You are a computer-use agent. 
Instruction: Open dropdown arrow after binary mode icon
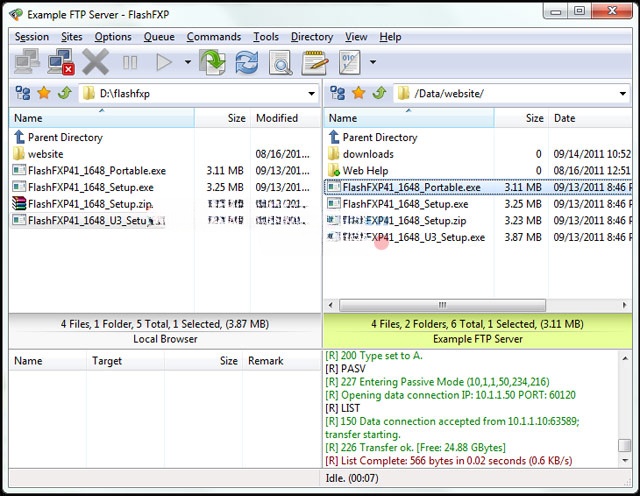[373, 62]
